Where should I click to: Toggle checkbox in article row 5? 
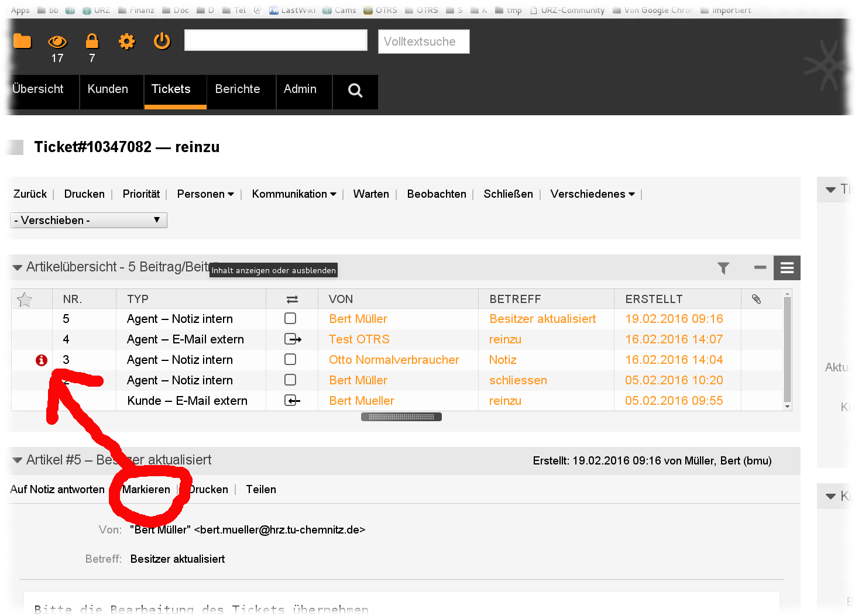(290, 319)
